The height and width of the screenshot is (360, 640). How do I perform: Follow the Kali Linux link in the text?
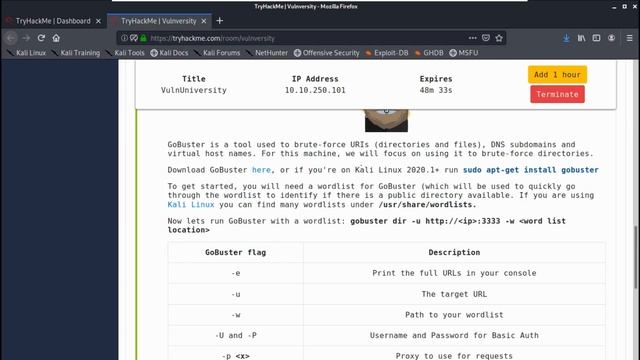pyautogui.click(x=191, y=204)
